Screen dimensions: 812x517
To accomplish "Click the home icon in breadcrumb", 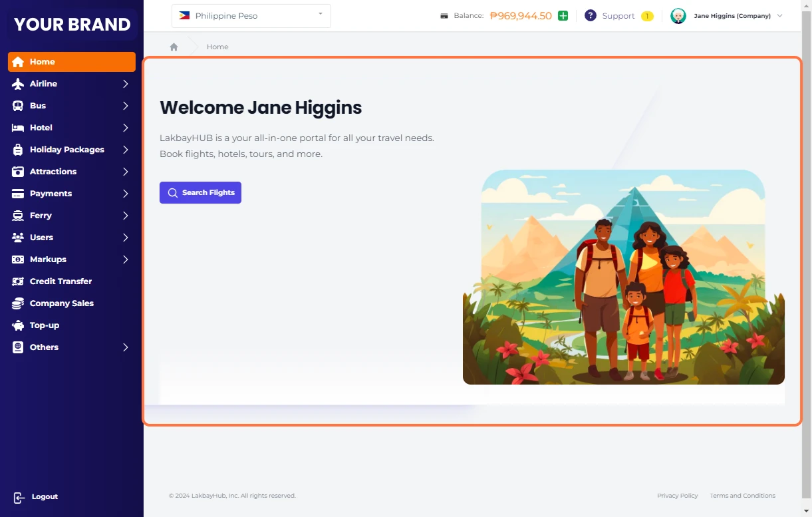I will click(174, 47).
